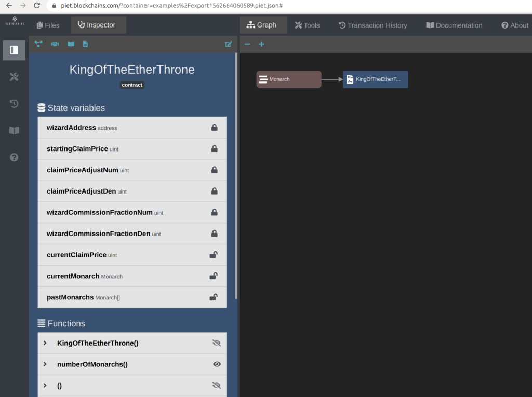The width and height of the screenshot is (532, 397).
Task: Click the help question mark icon in the sidebar
Action: coord(14,157)
